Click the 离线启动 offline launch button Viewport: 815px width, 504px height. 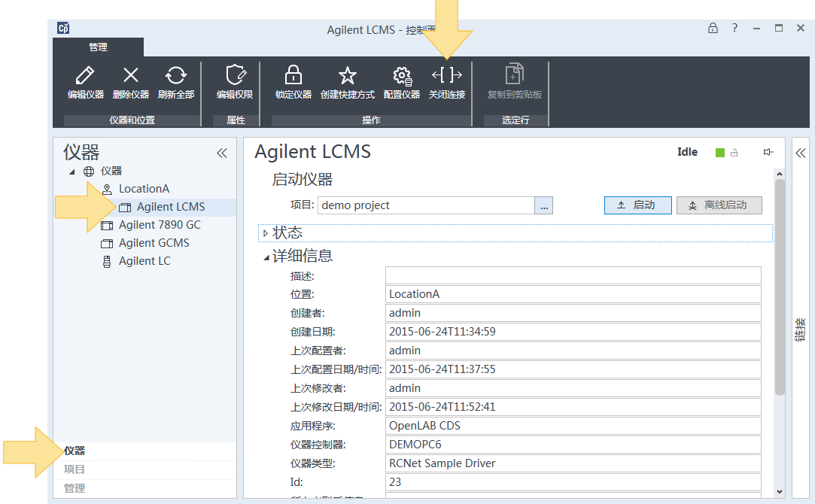point(719,205)
